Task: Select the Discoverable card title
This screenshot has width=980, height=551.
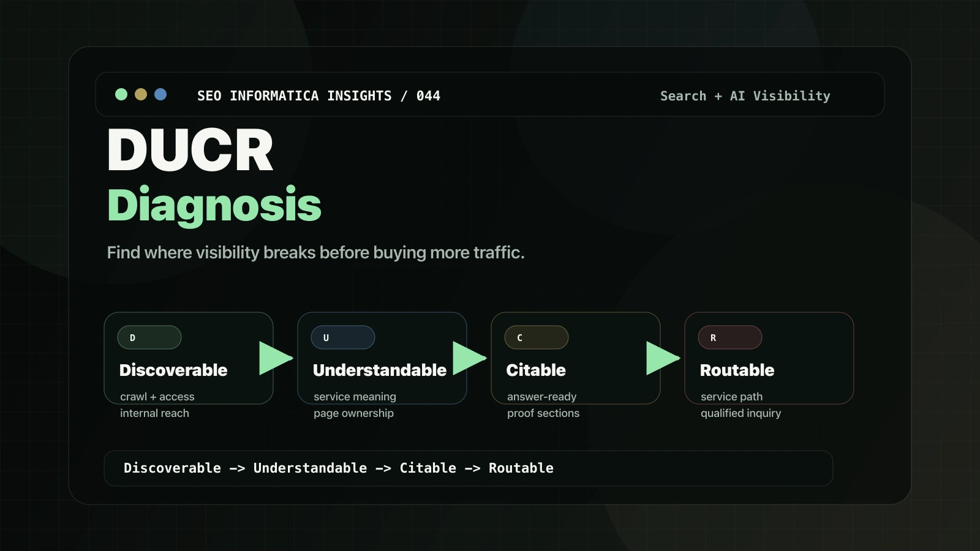Action: (x=173, y=370)
